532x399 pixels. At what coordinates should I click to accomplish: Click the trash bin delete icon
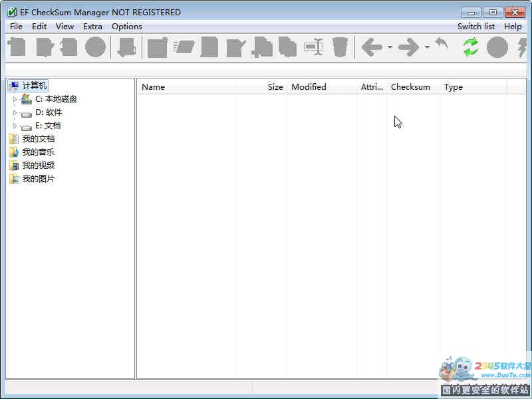340,47
